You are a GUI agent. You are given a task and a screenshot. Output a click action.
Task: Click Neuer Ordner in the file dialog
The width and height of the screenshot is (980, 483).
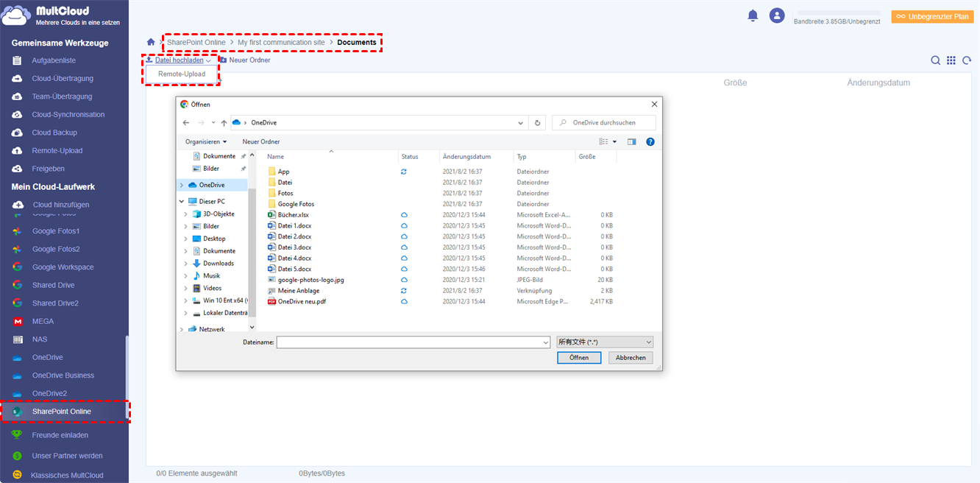click(x=261, y=141)
